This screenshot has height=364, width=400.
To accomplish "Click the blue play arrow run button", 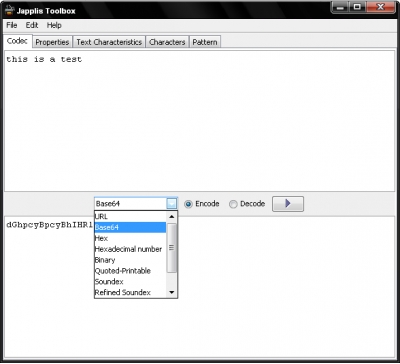I will tap(288, 204).
